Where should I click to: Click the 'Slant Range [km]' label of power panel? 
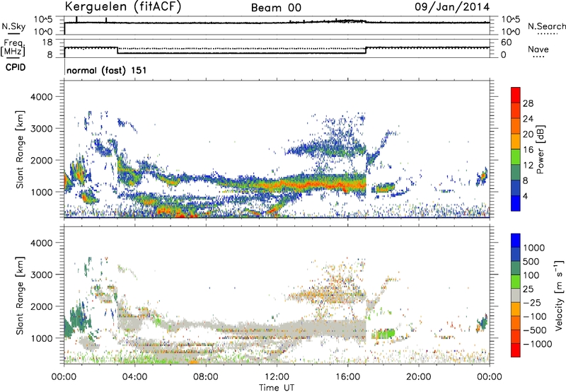pyautogui.click(x=20, y=149)
